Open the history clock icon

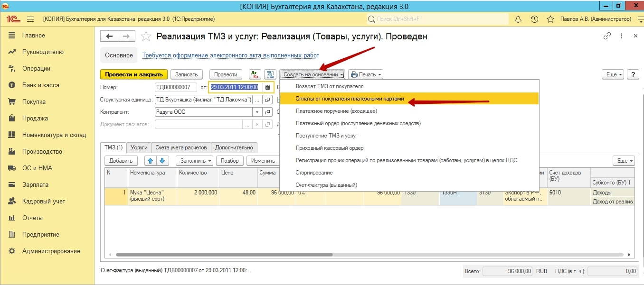pyautogui.click(x=534, y=19)
